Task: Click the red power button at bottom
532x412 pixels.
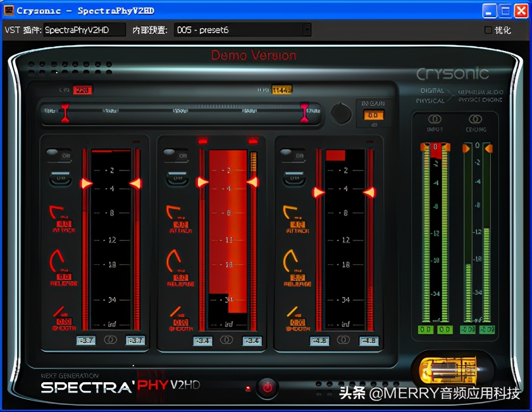Action: click(x=267, y=387)
